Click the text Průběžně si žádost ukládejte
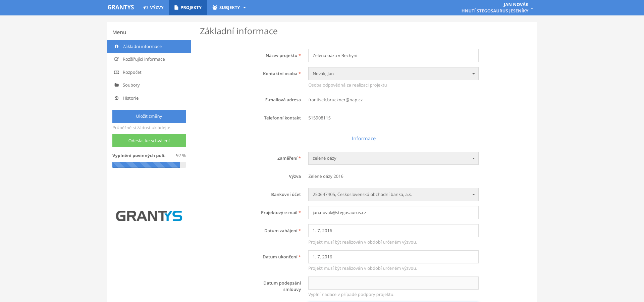 142,128
